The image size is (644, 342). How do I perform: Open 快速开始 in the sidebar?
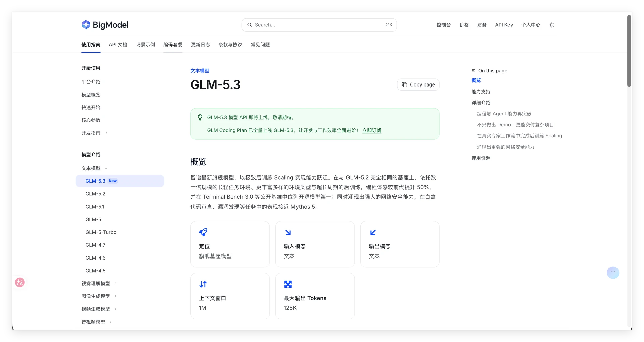coord(91,107)
